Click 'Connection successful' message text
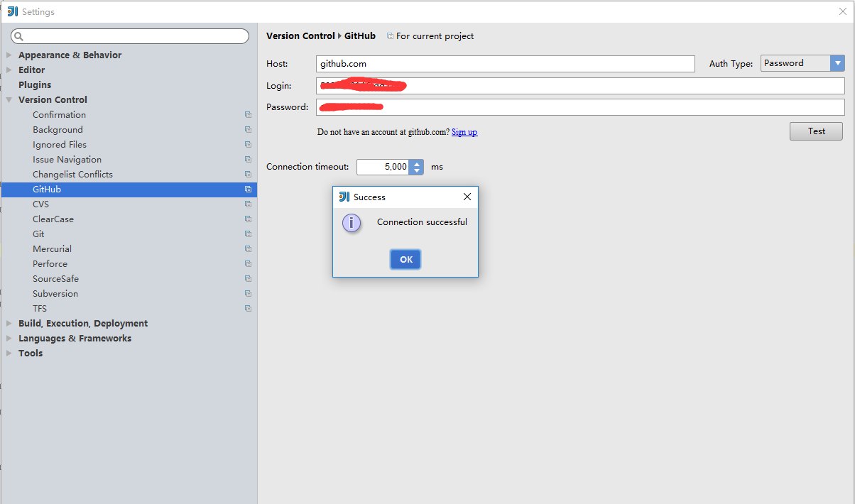 tap(422, 222)
